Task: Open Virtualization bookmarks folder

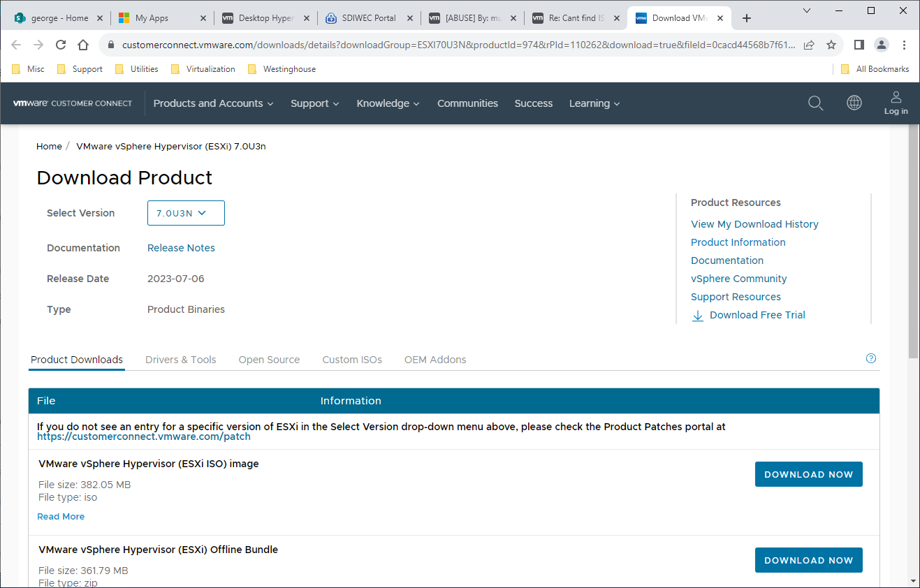Action: coord(203,69)
